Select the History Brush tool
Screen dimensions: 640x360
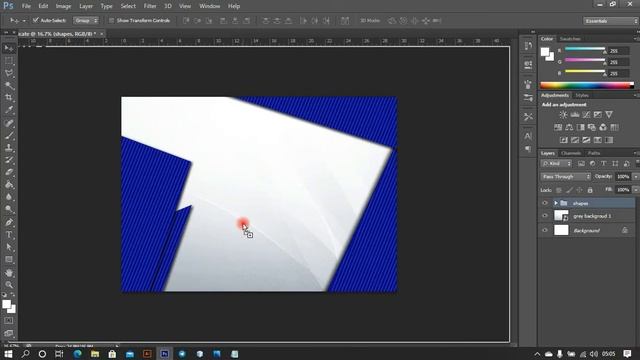coord(9,160)
